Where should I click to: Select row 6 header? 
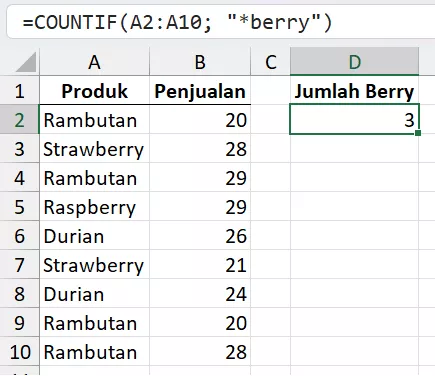click(19, 236)
